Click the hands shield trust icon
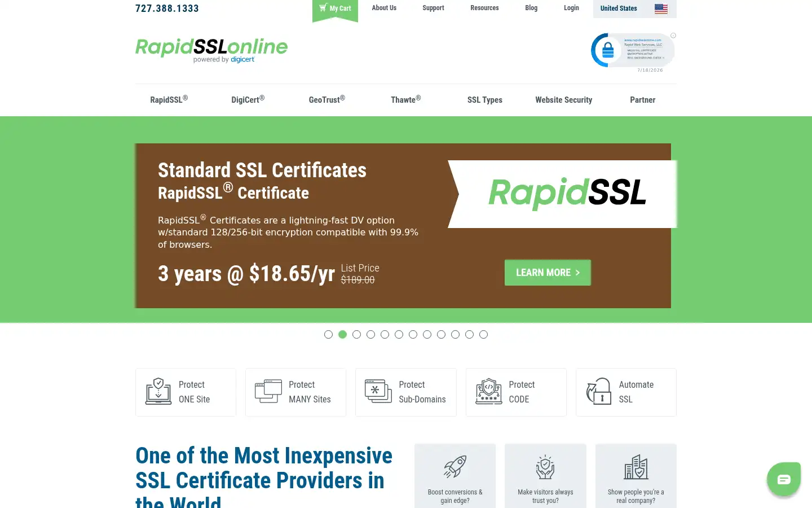Screen dimensions: 812x508 click(x=545, y=467)
